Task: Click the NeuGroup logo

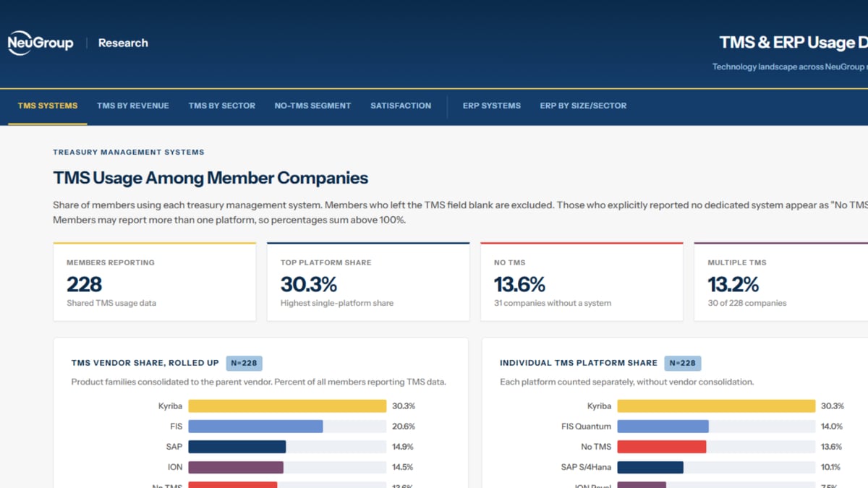Action: [x=41, y=43]
